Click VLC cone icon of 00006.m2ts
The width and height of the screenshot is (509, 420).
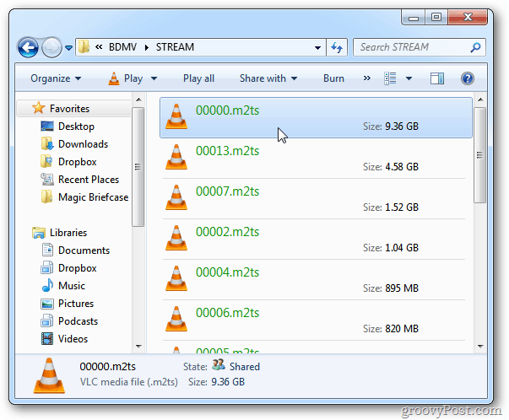176,320
